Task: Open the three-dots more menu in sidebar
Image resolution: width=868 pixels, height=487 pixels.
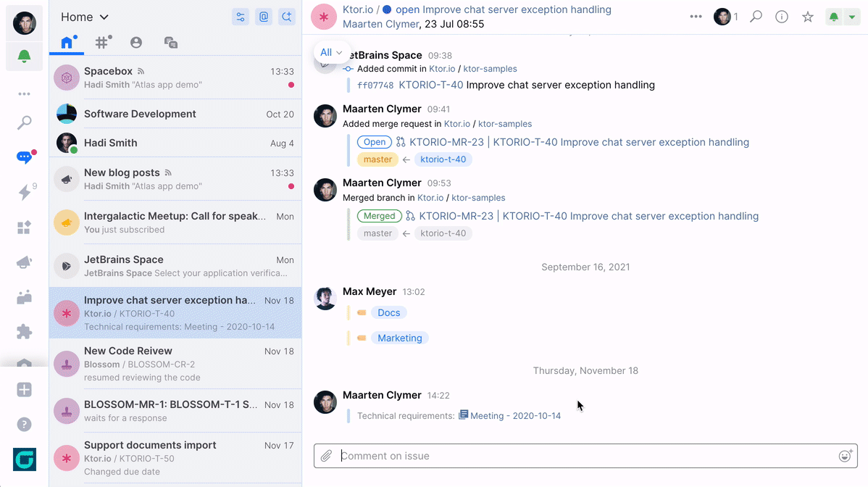Action: pos(25,93)
